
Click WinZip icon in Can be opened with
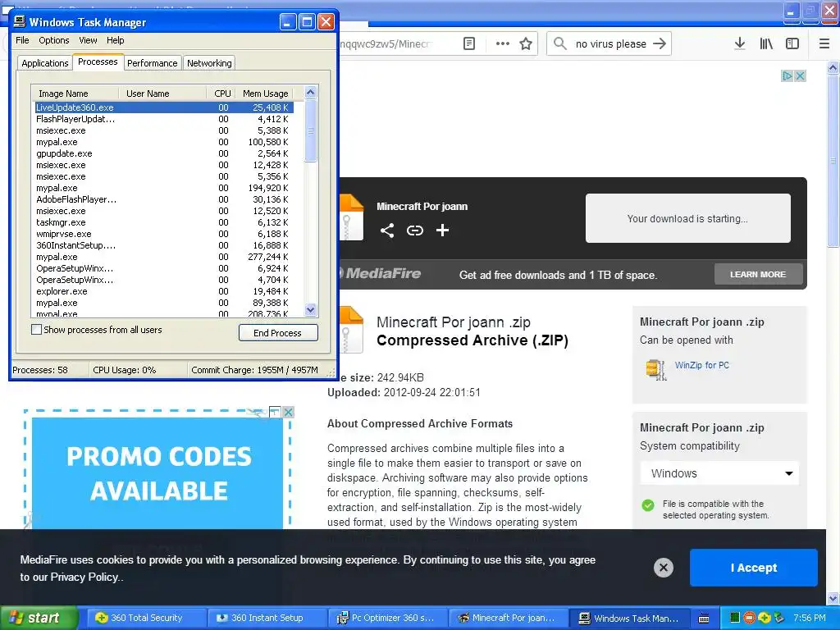point(656,369)
